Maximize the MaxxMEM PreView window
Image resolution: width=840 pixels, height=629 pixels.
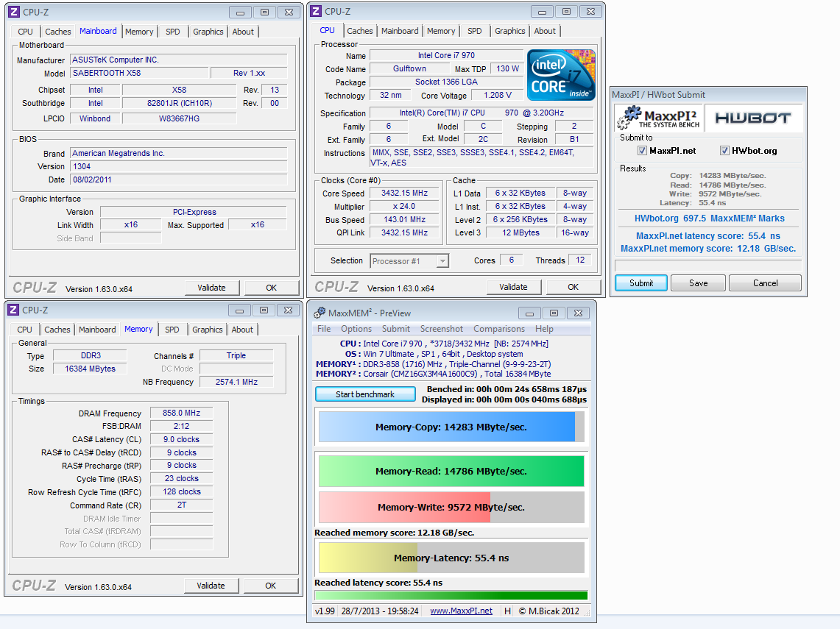point(554,313)
